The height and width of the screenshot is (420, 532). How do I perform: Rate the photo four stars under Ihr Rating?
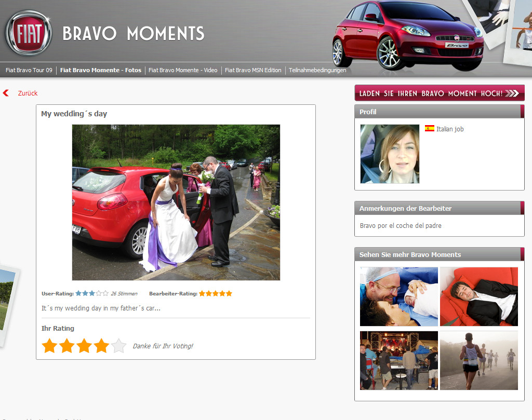click(101, 346)
